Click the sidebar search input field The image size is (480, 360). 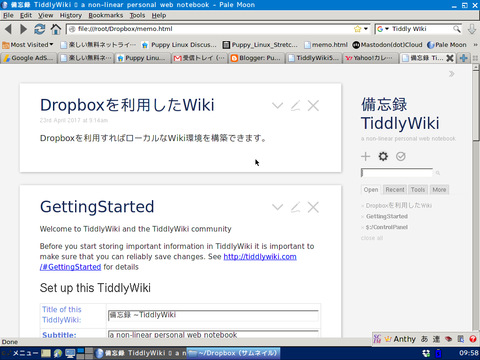(397, 173)
